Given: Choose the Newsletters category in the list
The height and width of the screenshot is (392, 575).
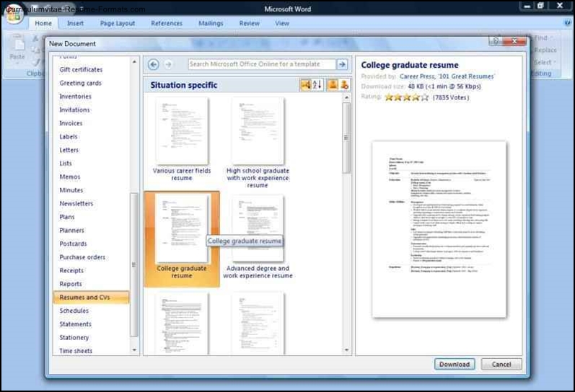Looking at the screenshot, I should click(76, 204).
